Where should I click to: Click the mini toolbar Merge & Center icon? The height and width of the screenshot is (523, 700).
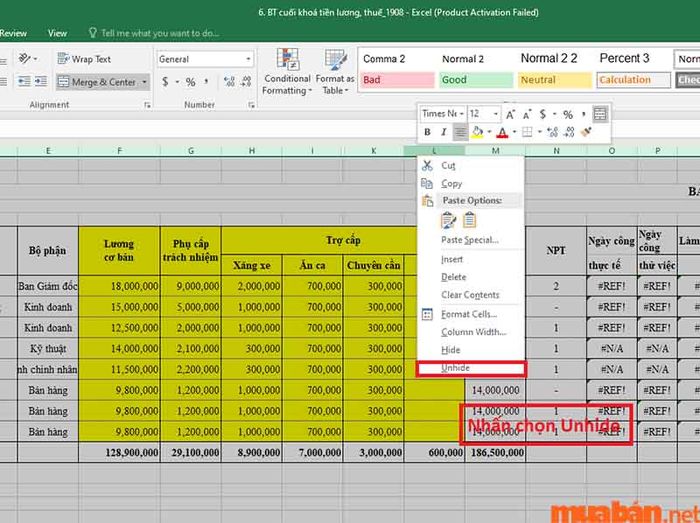tap(600, 114)
